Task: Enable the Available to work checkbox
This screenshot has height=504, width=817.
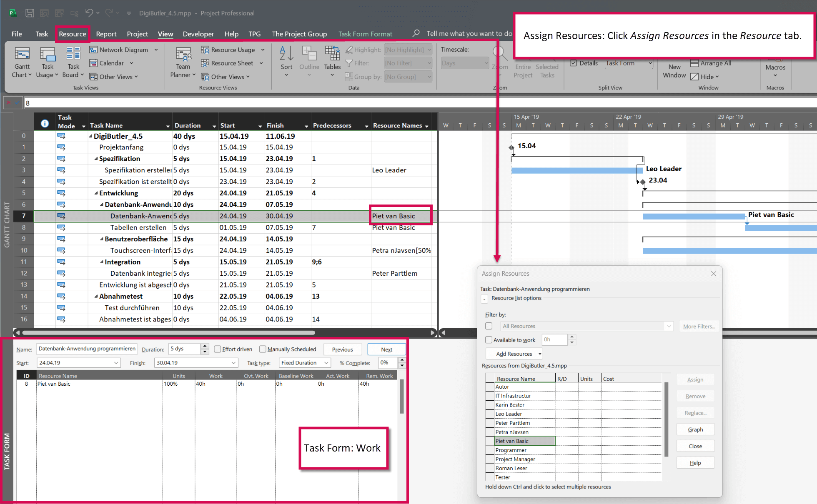Action: point(489,340)
